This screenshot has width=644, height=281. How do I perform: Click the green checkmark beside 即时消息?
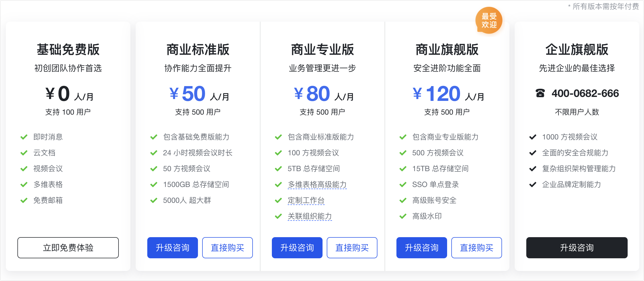point(24,137)
